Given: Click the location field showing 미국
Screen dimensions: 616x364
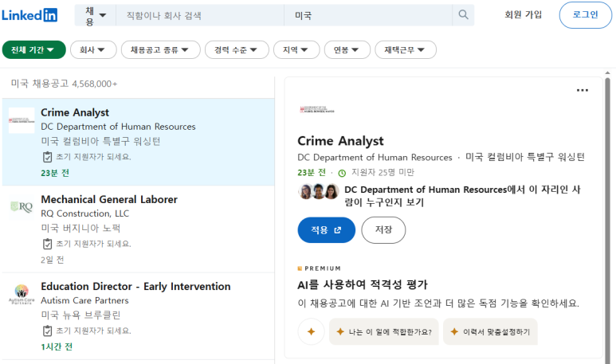Looking at the screenshot, I should coord(368,15).
